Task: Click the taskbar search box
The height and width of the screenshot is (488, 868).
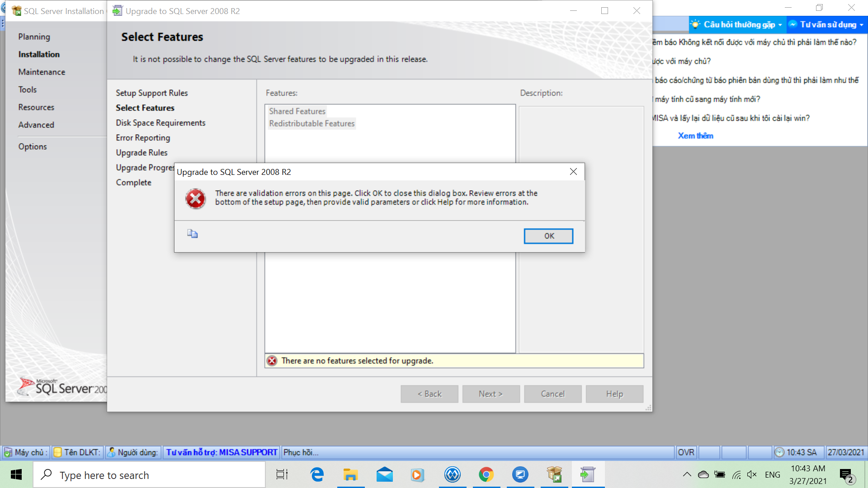Action: tap(149, 475)
